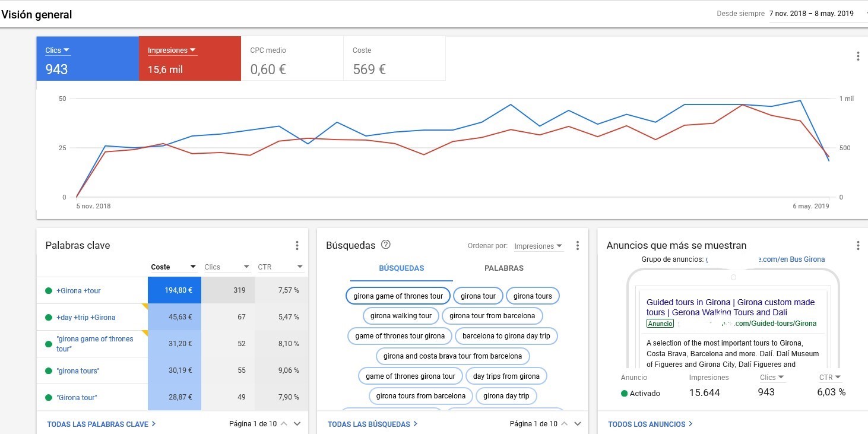Open Búsquedas card three-dot menu
Screen dimensions: 868x434
577,246
